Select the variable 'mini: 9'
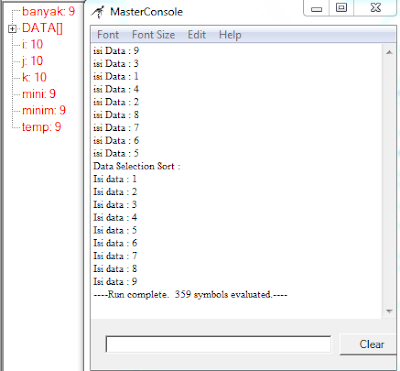This screenshot has height=371, width=400. [x=39, y=94]
